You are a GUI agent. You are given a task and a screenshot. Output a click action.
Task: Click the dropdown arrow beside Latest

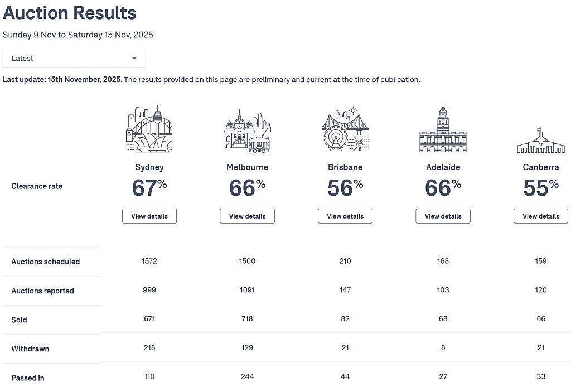click(x=134, y=59)
